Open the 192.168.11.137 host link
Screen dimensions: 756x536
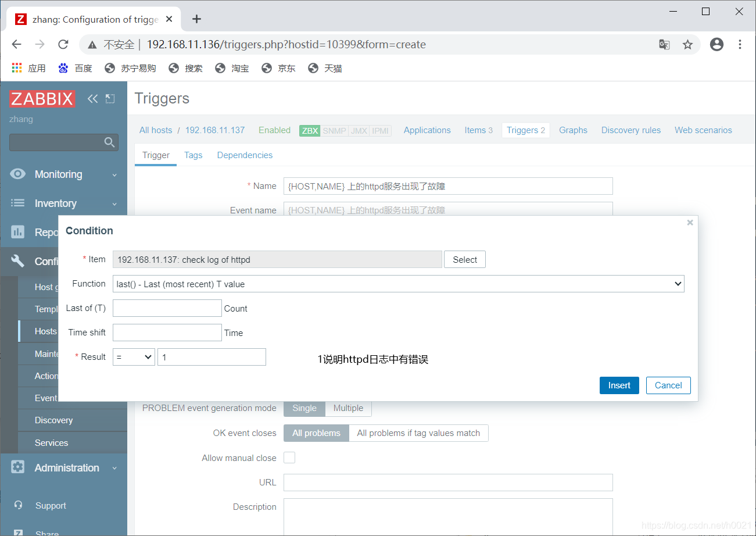coord(215,130)
